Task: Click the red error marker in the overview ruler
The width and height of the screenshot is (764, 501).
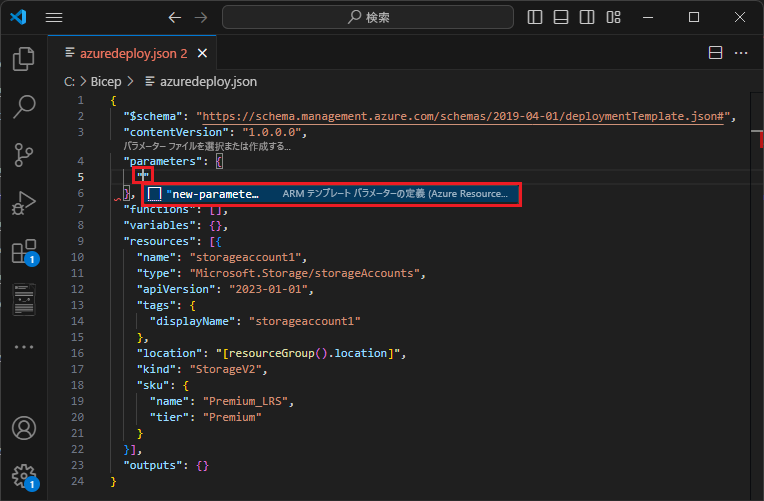Action: pos(761,139)
